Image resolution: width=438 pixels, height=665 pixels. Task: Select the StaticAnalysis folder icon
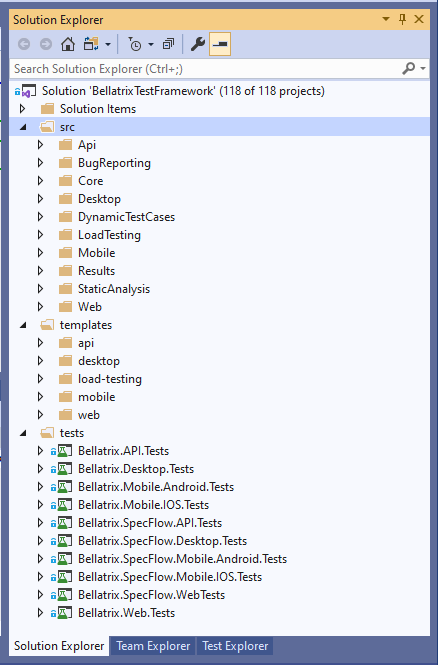(x=65, y=289)
